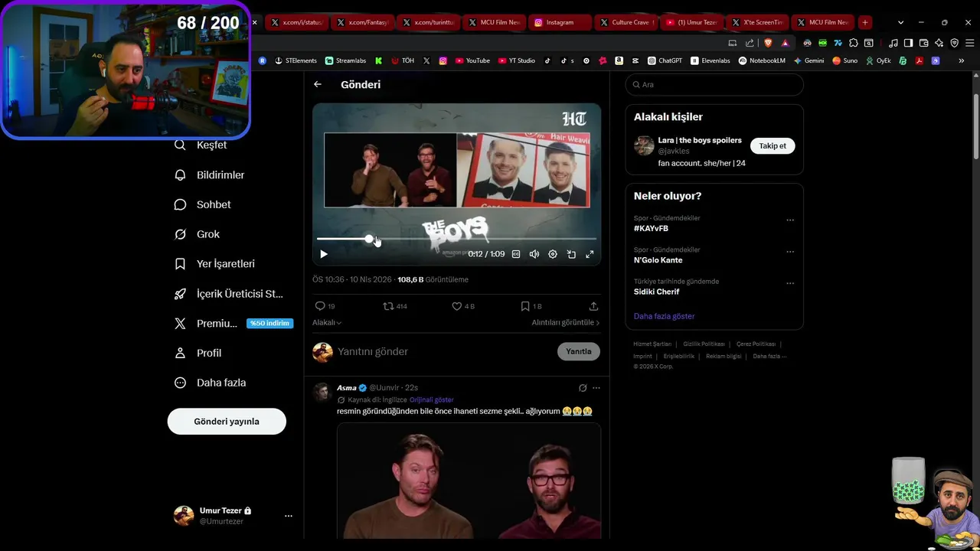Open the YouTube bookmark
Viewport: 980px width, 551px height.
(x=472, y=60)
